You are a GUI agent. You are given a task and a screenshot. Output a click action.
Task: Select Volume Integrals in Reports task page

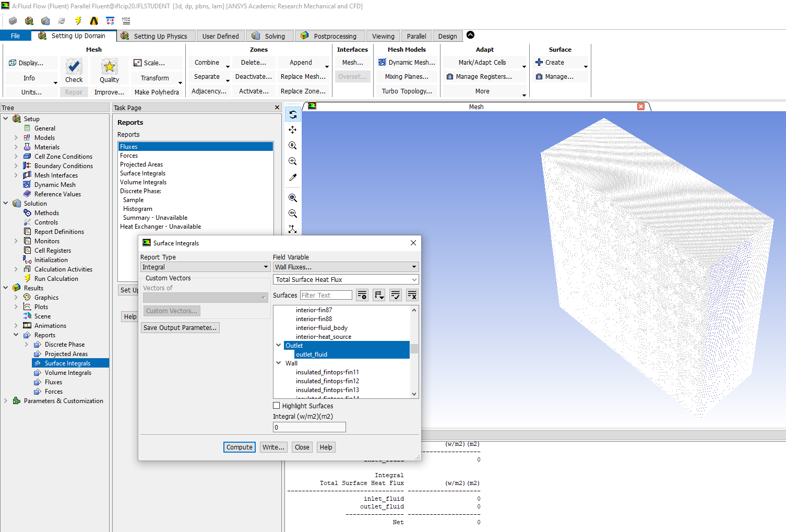pyautogui.click(x=144, y=182)
